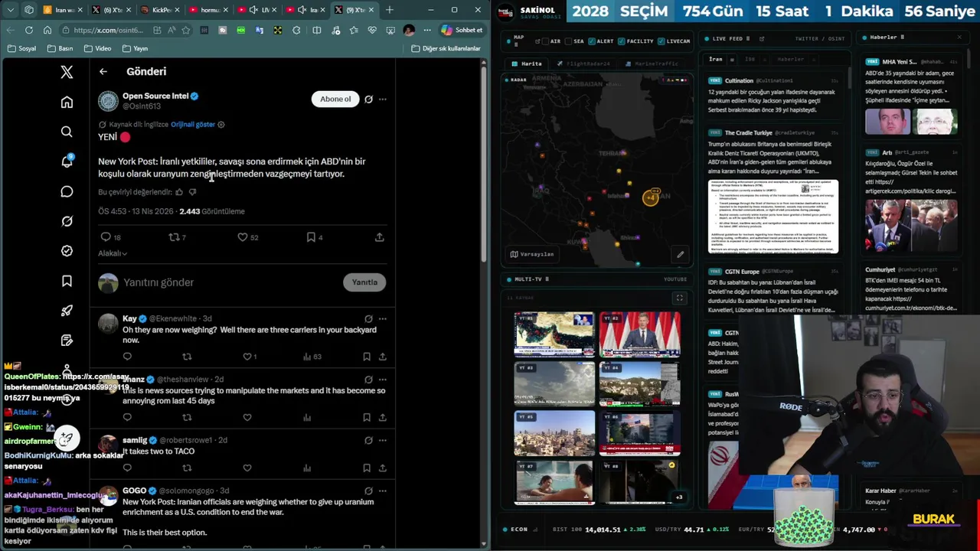Go back with the arrow beside Gönderi
The image size is (980, 551).
[x=103, y=71]
